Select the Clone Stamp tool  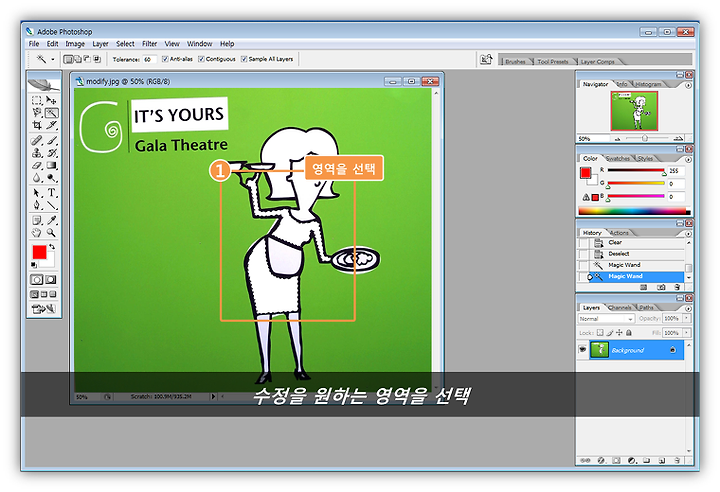point(37,153)
